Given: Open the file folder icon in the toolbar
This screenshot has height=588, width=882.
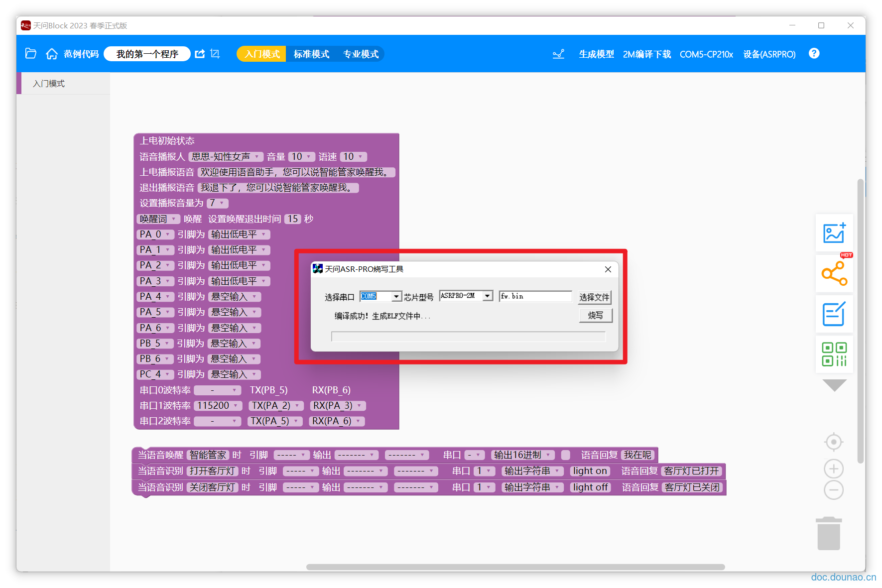Looking at the screenshot, I should click(31, 54).
